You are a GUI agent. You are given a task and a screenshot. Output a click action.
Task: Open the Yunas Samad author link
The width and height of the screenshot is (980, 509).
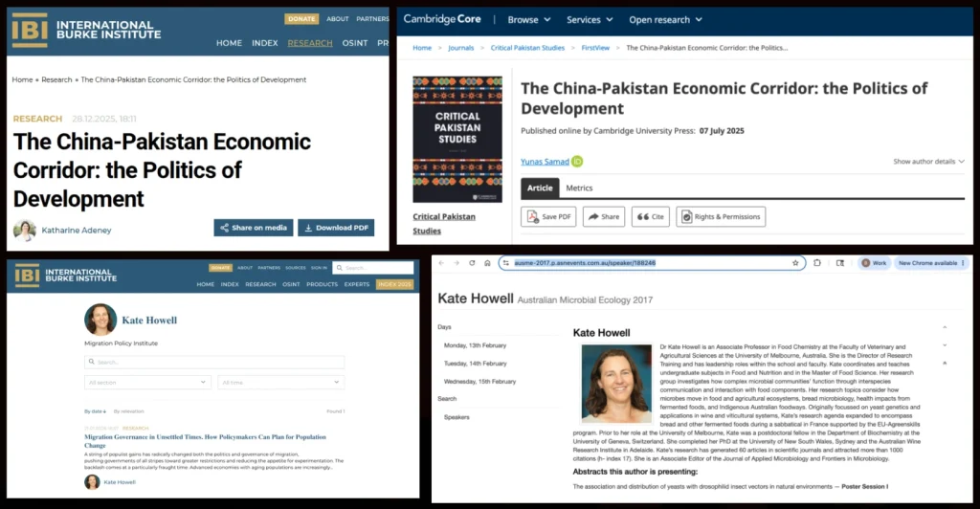[x=545, y=161]
